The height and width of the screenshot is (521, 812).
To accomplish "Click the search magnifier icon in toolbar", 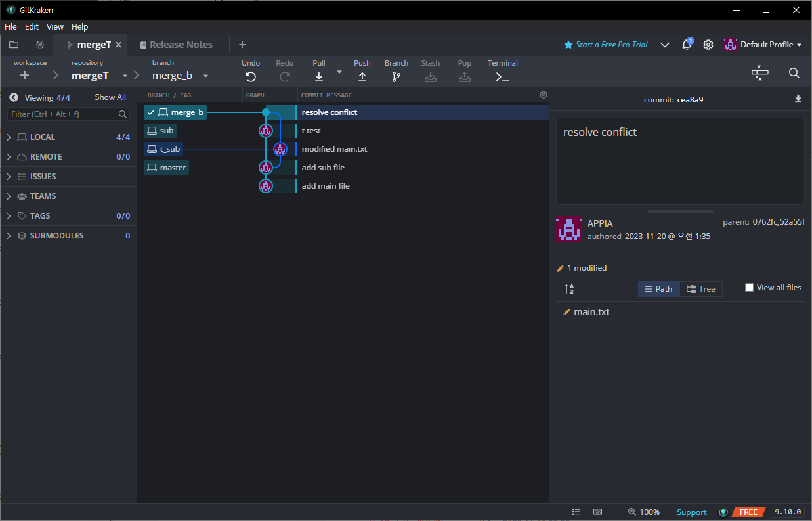I will pos(794,74).
